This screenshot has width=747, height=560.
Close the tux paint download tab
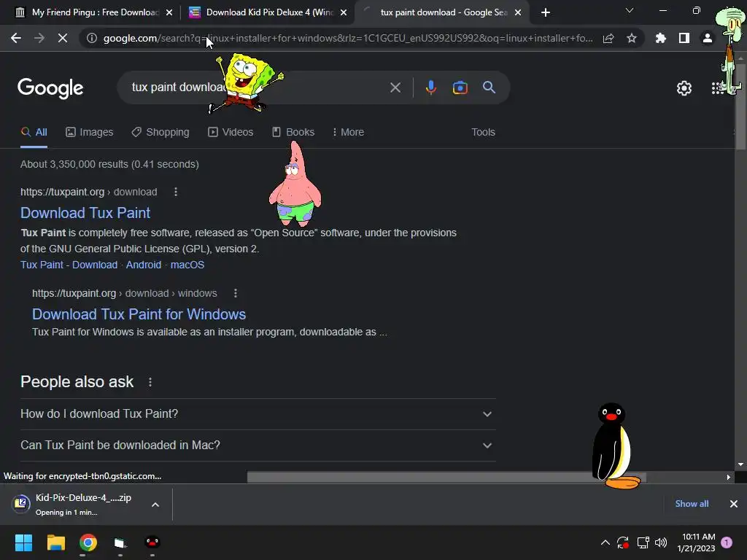(518, 13)
